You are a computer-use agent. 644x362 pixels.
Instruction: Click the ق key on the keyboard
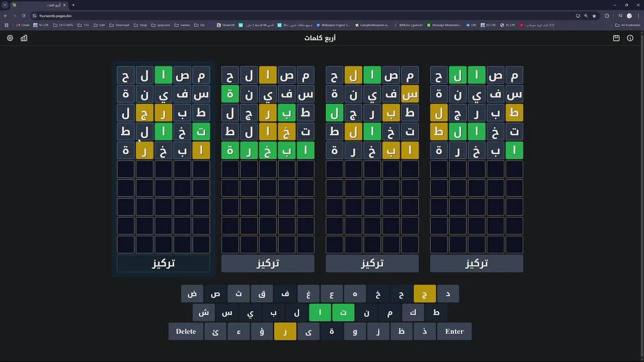(x=262, y=294)
